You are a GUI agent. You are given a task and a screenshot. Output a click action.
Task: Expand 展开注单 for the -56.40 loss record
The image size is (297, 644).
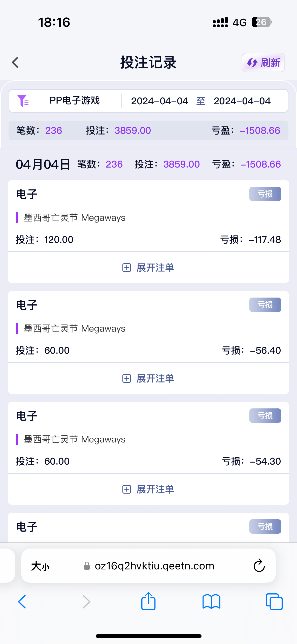[148, 378]
